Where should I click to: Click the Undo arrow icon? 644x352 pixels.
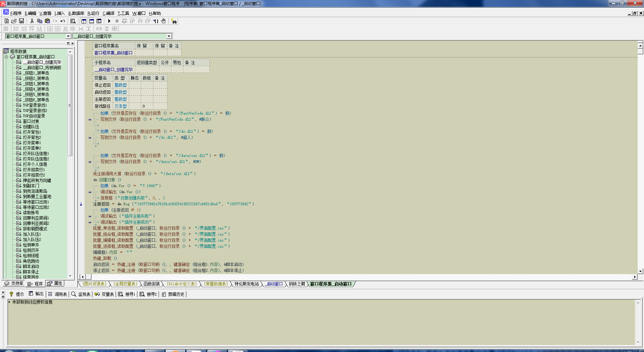63,21
